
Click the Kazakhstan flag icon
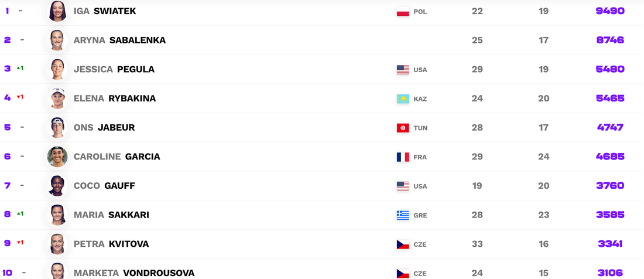pos(403,99)
